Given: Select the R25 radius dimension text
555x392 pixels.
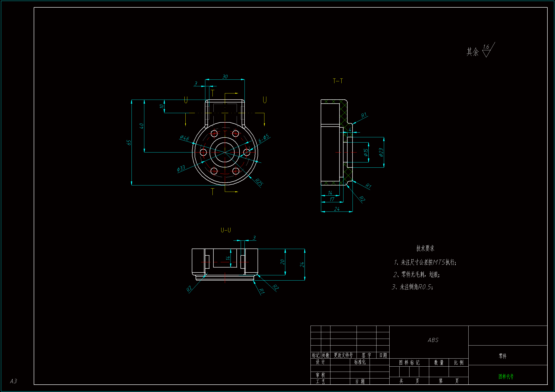Looking at the screenshot, I should 259,182.
